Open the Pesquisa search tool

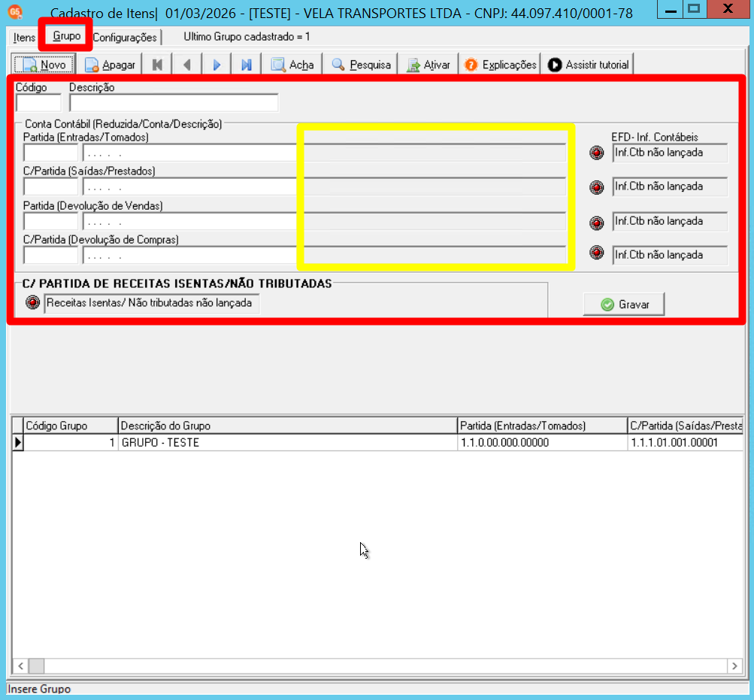[361, 65]
